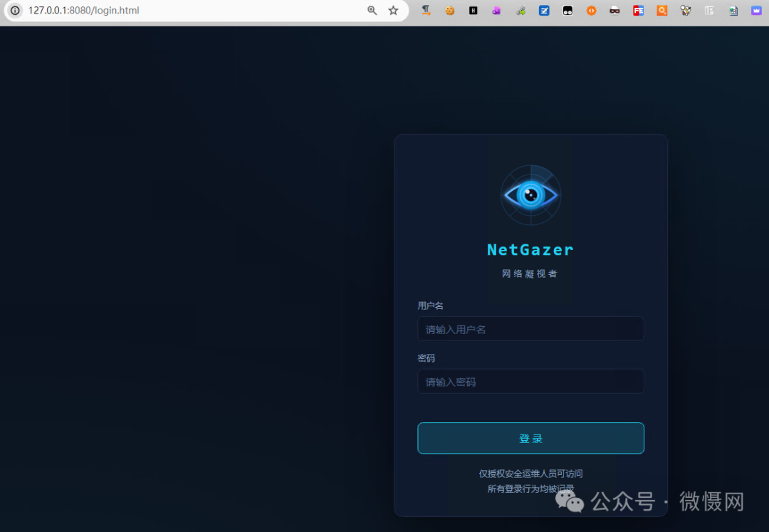769x532 pixels.
Task: Click the red FE extension icon
Action: tap(638, 10)
